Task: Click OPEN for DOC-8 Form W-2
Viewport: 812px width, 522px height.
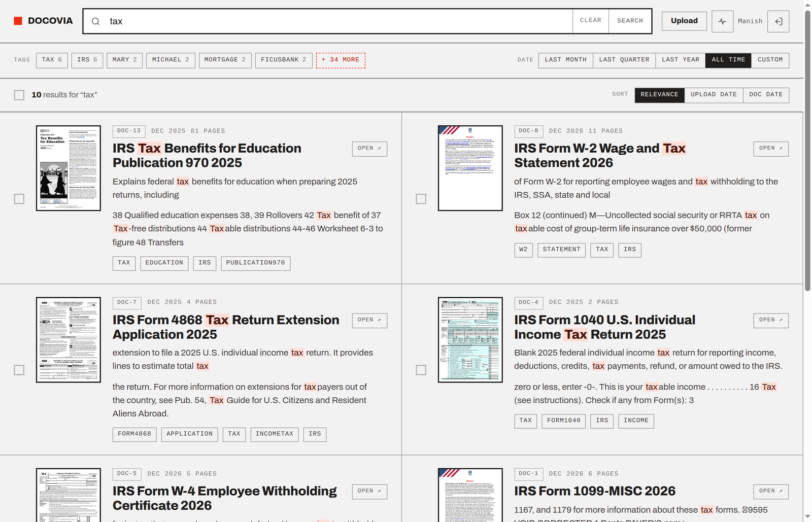Action: (771, 149)
